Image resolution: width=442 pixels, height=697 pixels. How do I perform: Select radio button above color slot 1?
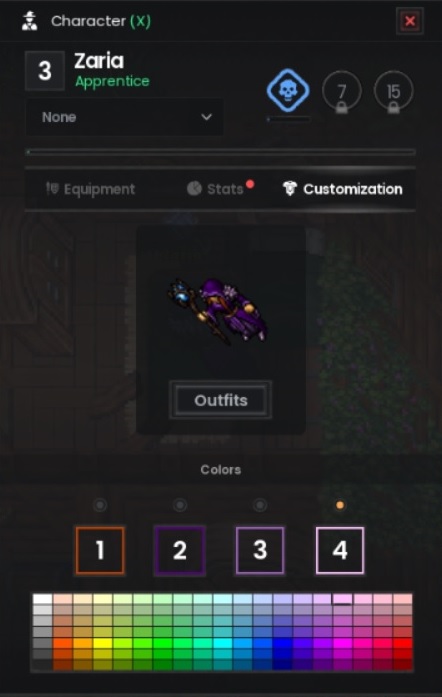tap(100, 505)
